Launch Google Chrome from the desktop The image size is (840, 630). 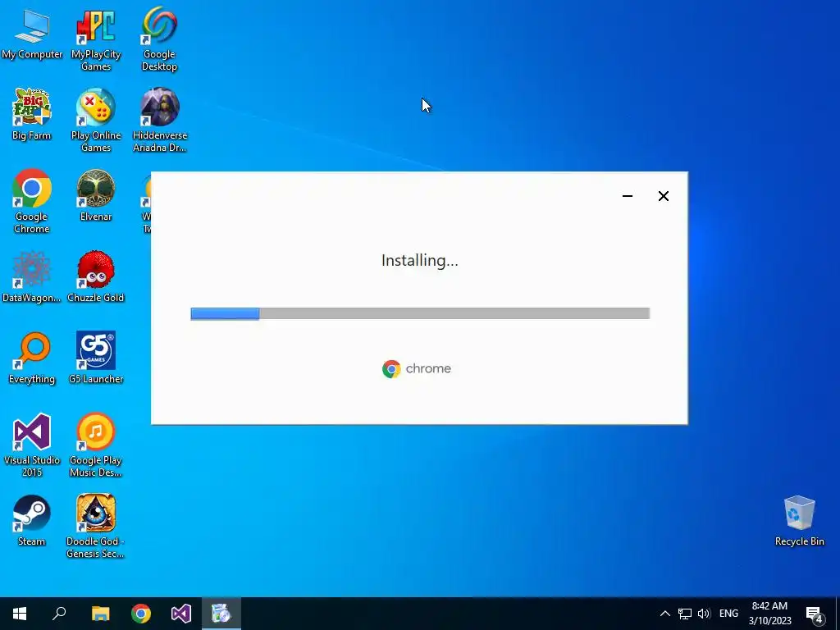32,202
